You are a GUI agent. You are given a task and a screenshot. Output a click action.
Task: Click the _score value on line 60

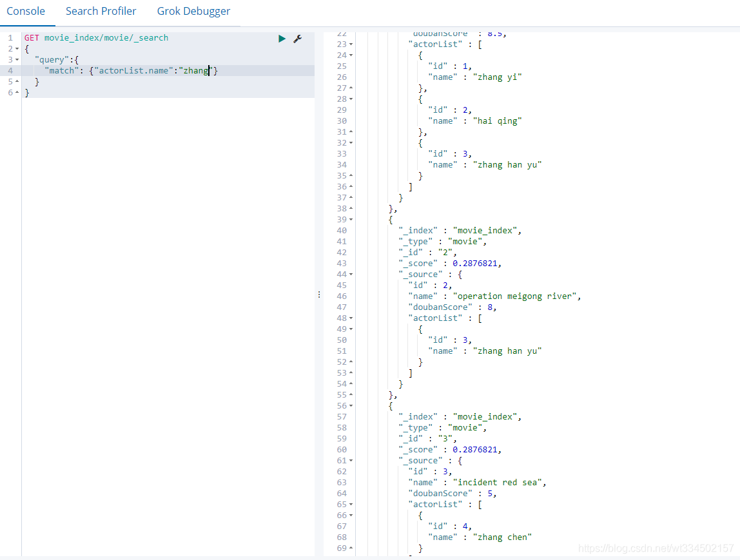[x=475, y=450]
